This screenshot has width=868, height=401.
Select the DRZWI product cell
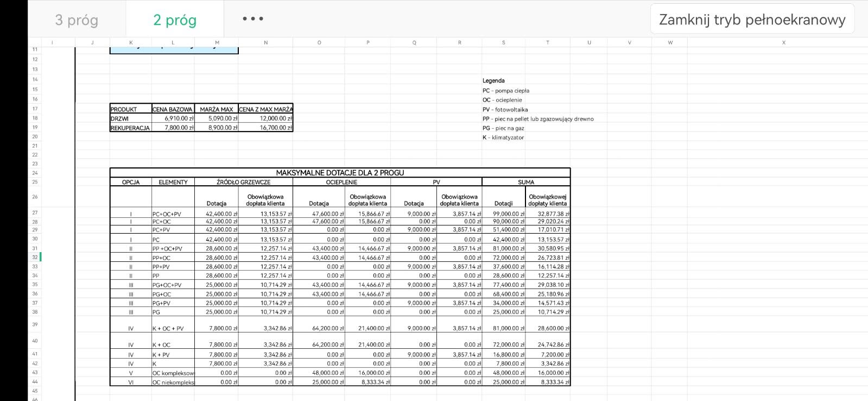click(130, 118)
